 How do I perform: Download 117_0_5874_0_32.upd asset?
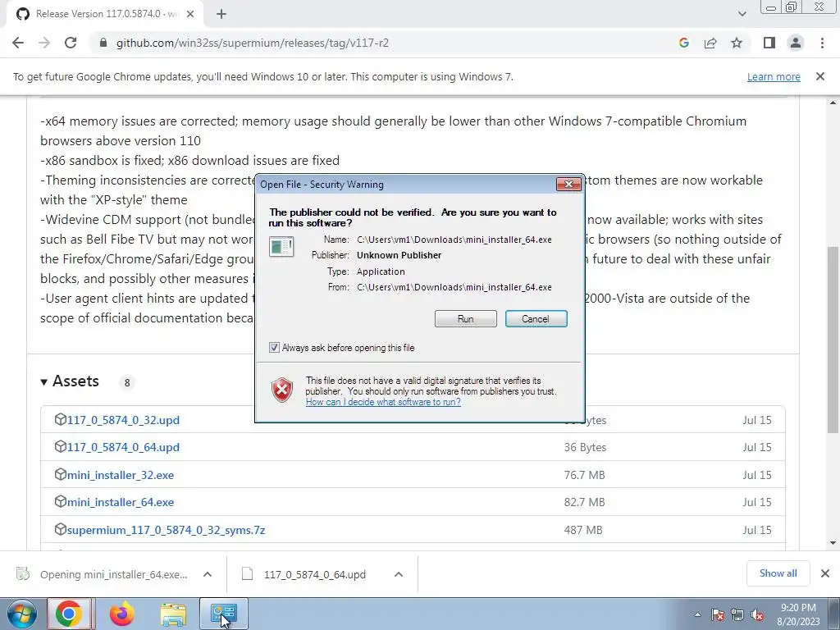(x=123, y=420)
